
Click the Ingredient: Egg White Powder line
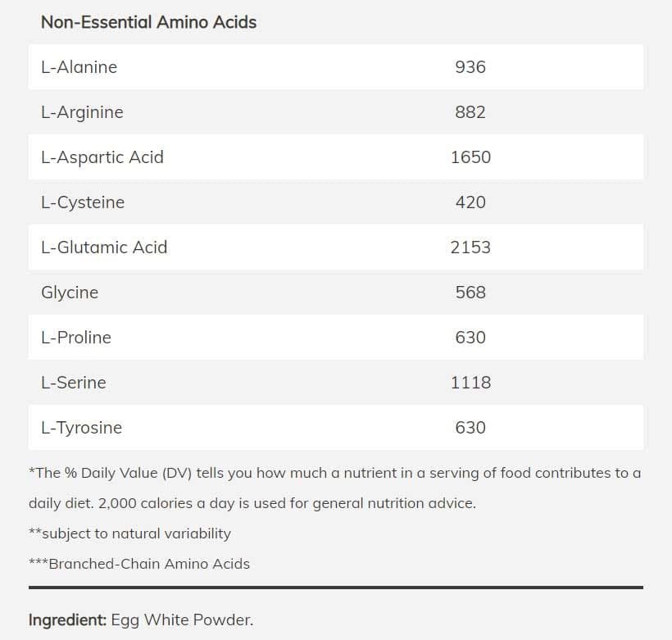pyautogui.click(x=141, y=620)
